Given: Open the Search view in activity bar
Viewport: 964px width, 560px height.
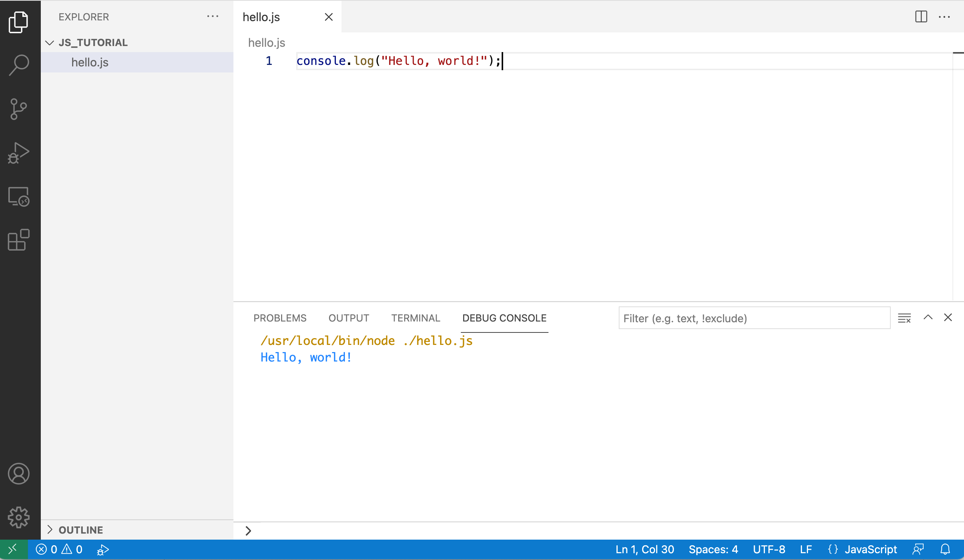Looking at the screenshot, I should click(x=19, y=65).
